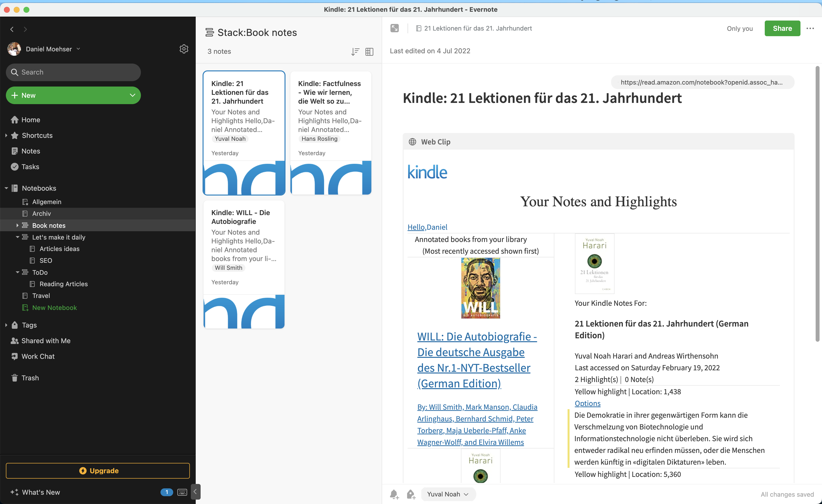822x504 pixels.
Task: Switch note list view layout icon
Action: click(369, 52)
